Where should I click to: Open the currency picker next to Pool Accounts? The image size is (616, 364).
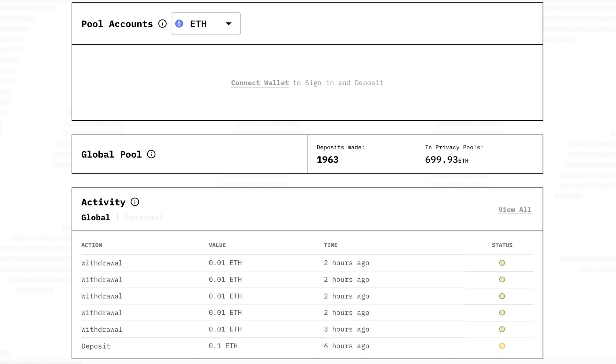click(205, 23)
